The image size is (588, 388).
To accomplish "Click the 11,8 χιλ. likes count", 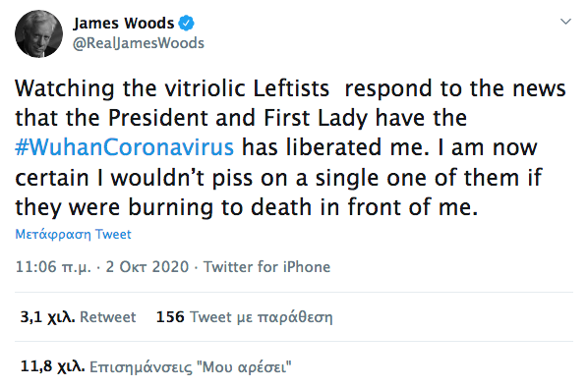I will (x=53, y=366).
